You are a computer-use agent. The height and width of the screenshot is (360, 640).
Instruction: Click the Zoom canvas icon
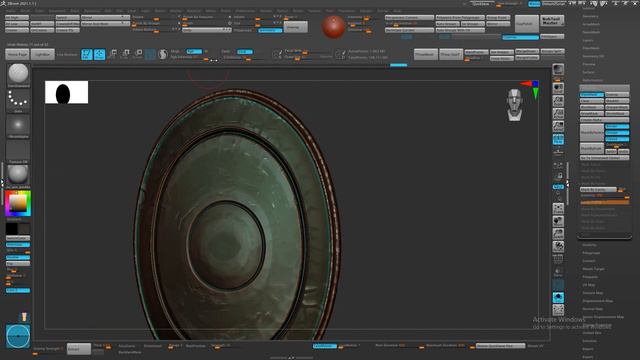click(x=558, y=100)
